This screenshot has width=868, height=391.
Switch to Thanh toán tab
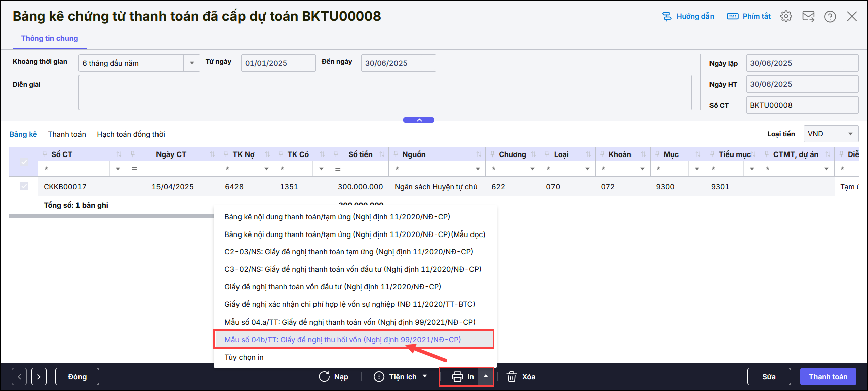click(67, 134)
